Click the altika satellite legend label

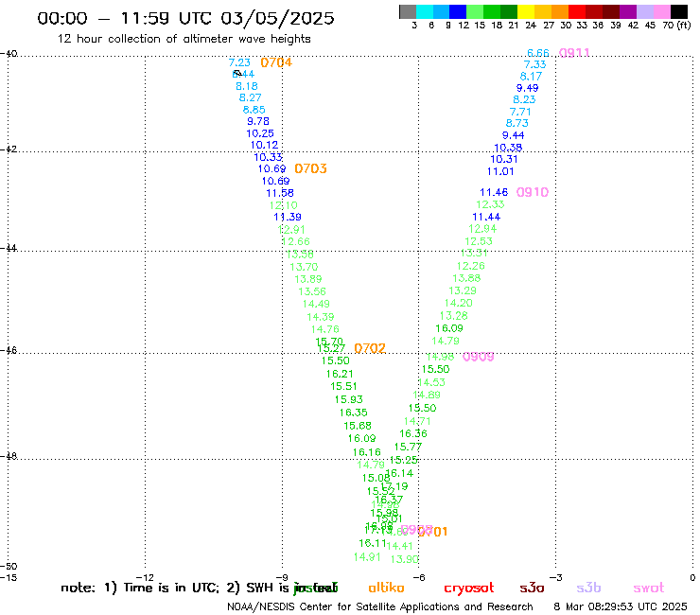click(386, 588)
